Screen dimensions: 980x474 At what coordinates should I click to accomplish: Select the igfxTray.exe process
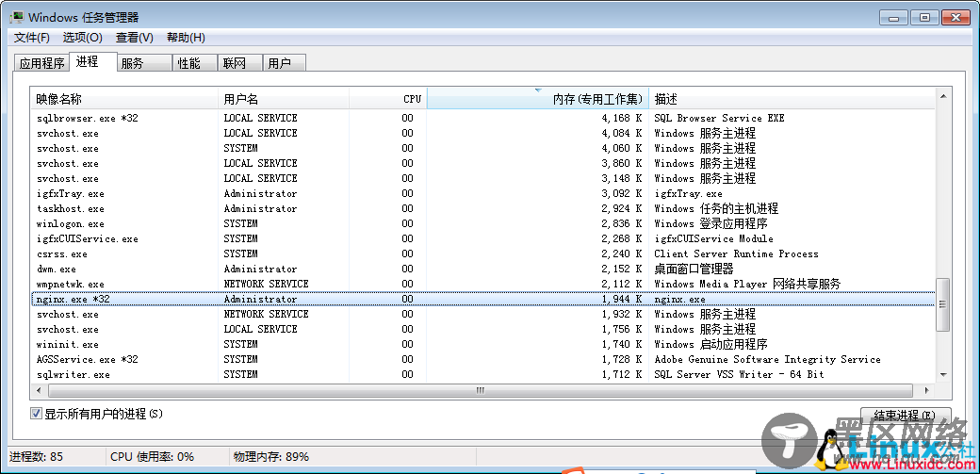(483, 194)
